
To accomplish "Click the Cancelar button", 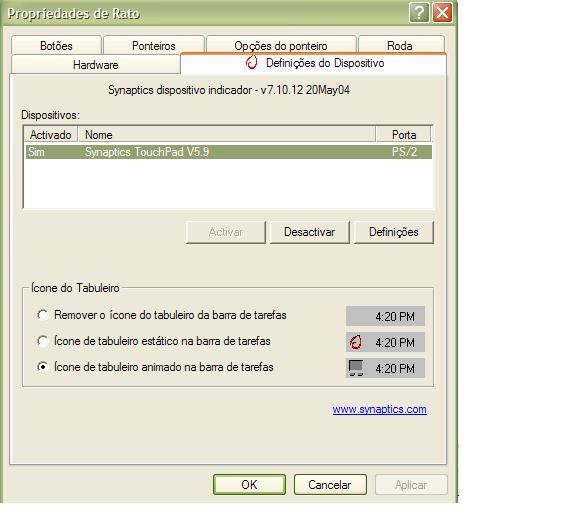I will click(x=330, y=484).
